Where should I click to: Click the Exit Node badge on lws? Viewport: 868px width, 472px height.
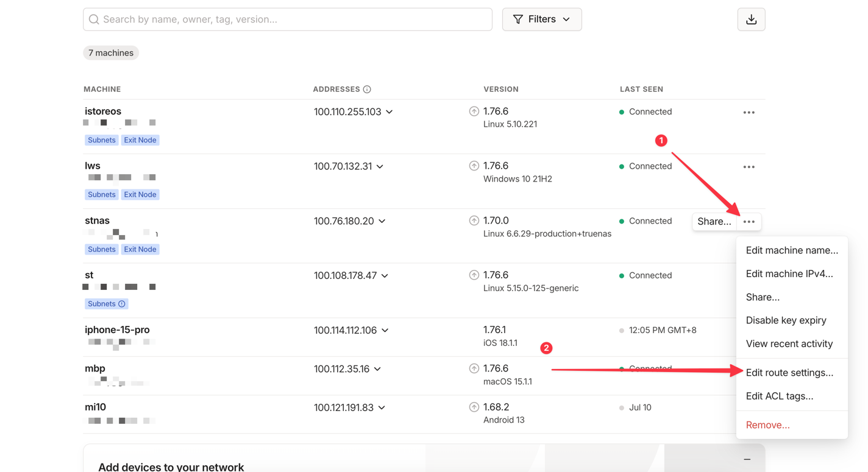(x=140, y=195)
